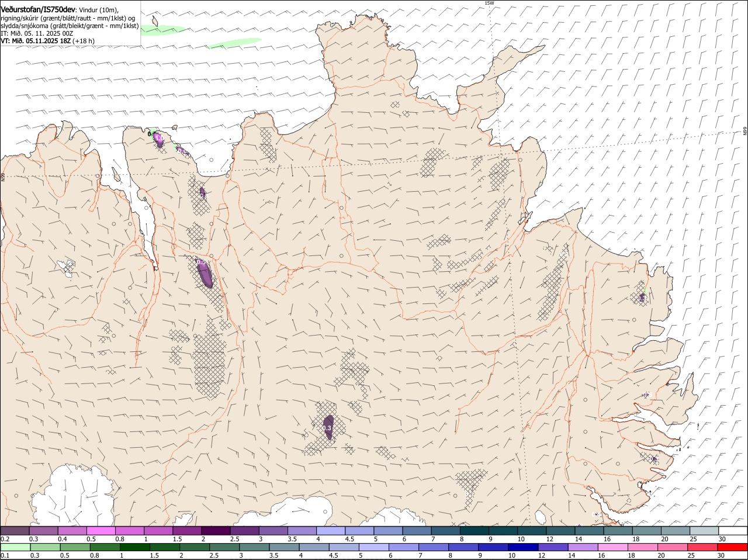The width and height of the screenshot is (748, 560).
Task: Pick the 25 swatch on the snow scale
Action: [x=704, y=530]
